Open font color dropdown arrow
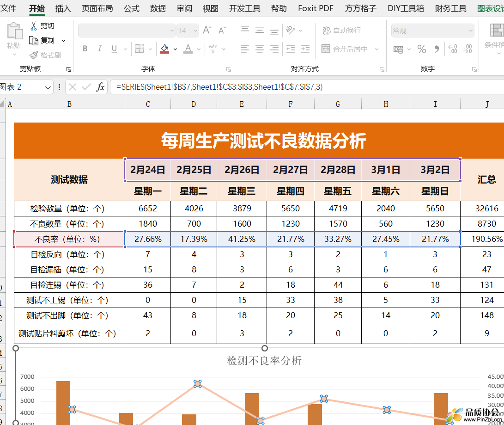Image resolution: width=504 pixels, height=425 pixels. coord(199,49)
